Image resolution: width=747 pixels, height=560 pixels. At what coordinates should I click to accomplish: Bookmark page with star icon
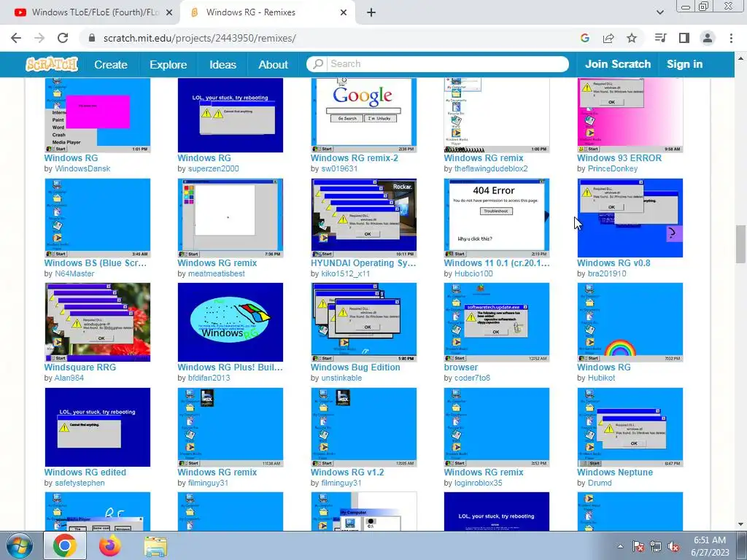click(632, 38)
